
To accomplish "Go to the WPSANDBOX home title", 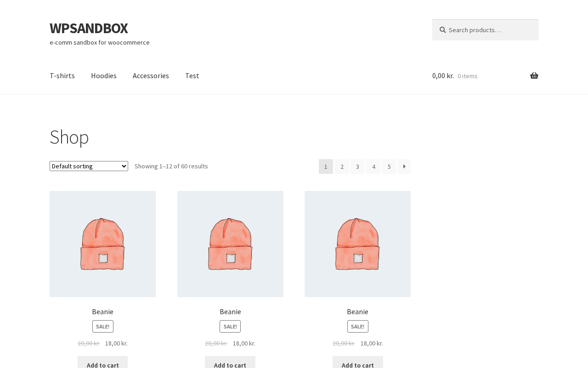I will (x=89, y=28).
